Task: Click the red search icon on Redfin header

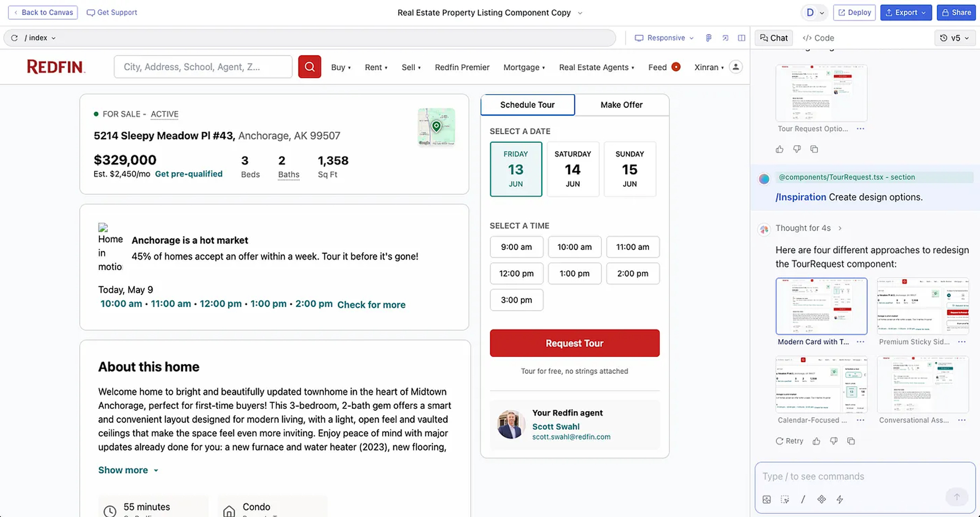Action: [x=309, y=67]
